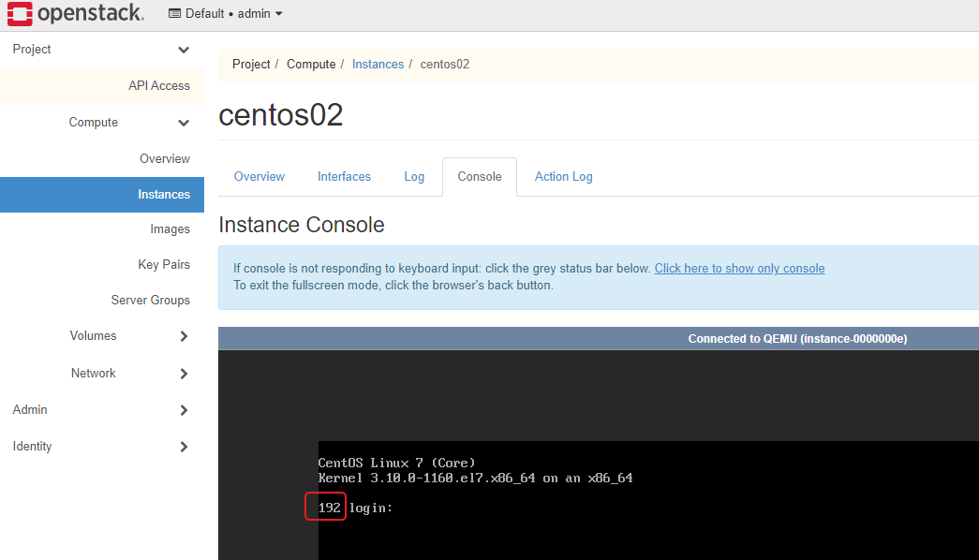This screenshot has width=979, height=560.
Task: Switch to the instance Overview tab
Action: 260,177
